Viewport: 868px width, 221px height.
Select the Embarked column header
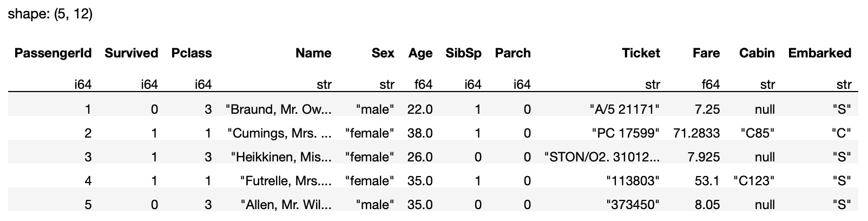tap(819, 53)
